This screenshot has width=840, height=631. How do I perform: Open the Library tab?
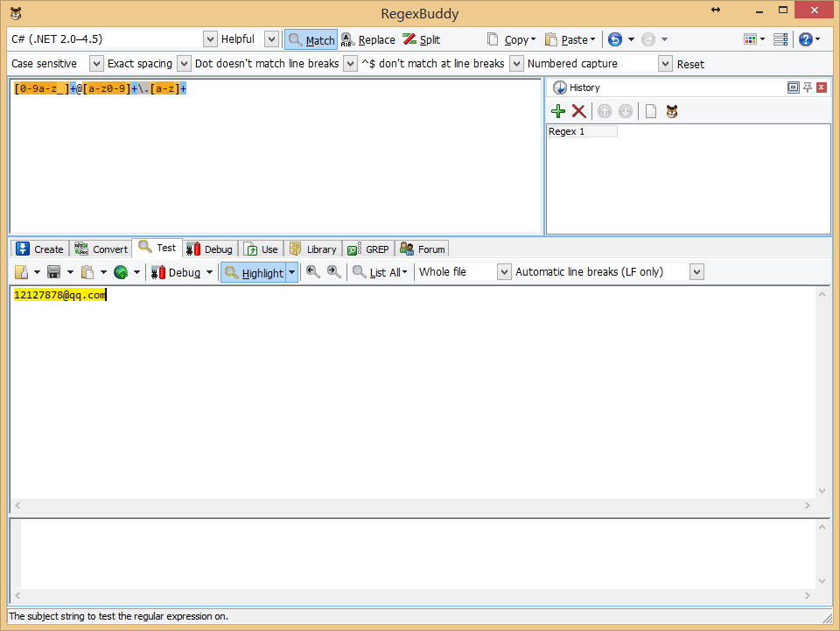tap(313, 249)
